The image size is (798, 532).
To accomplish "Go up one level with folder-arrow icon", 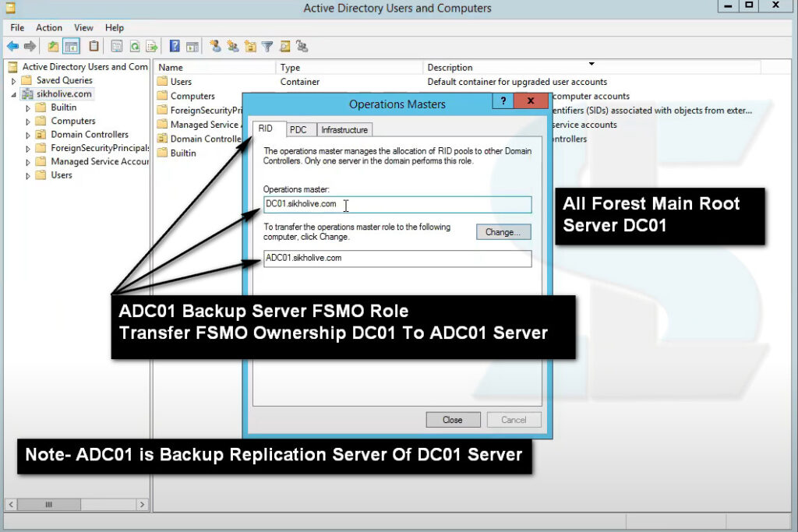I will point(53,47).
